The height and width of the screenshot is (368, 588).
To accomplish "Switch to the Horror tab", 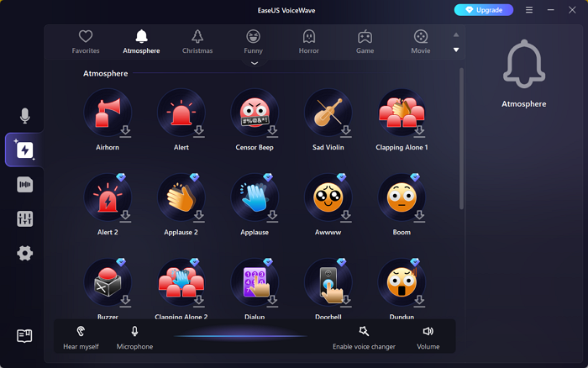I will pos(309,41).
